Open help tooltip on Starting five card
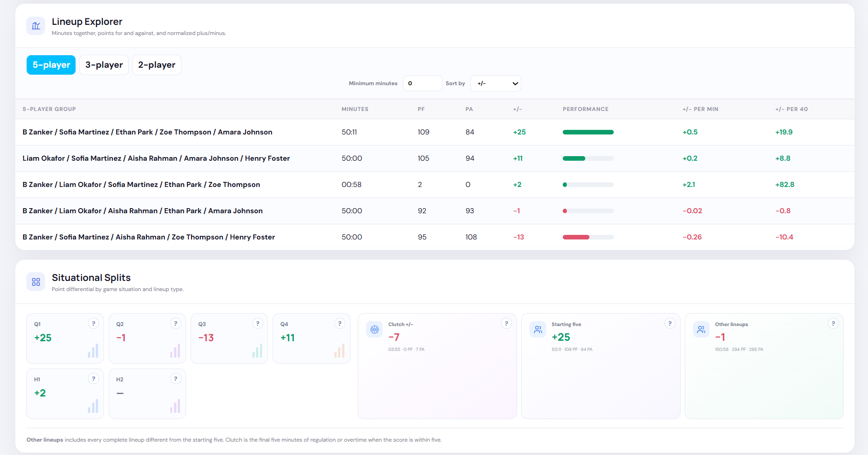Image resolution: width=868 pixels, height=455 pixels. pos(670,323)
